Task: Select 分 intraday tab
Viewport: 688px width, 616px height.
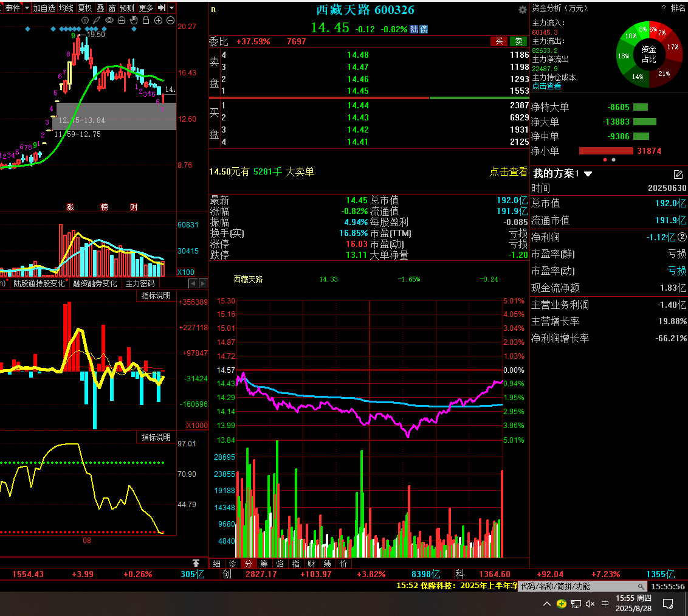Action: point(249,564)
